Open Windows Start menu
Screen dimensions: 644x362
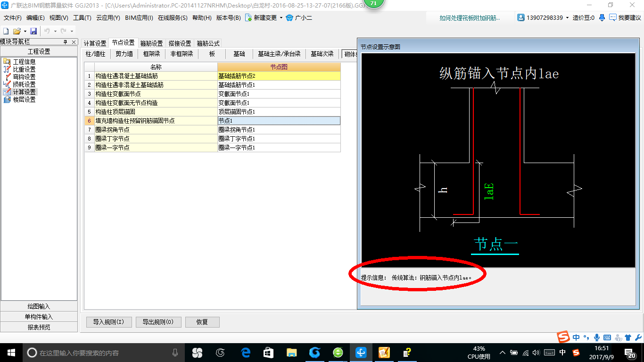[11, 352]
